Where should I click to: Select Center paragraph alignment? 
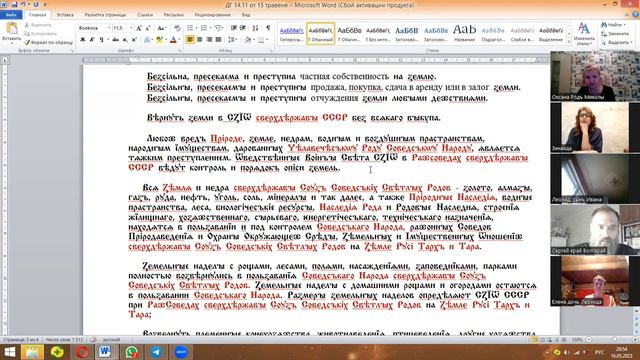coord(200,40)
